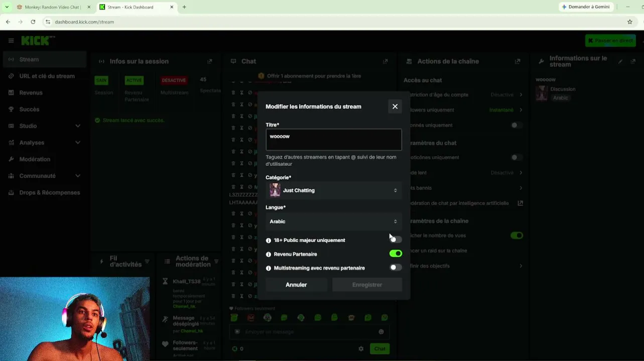Bookmark this page with star icon
This screenshot has width=644, height=361.
tap(630, 22)
